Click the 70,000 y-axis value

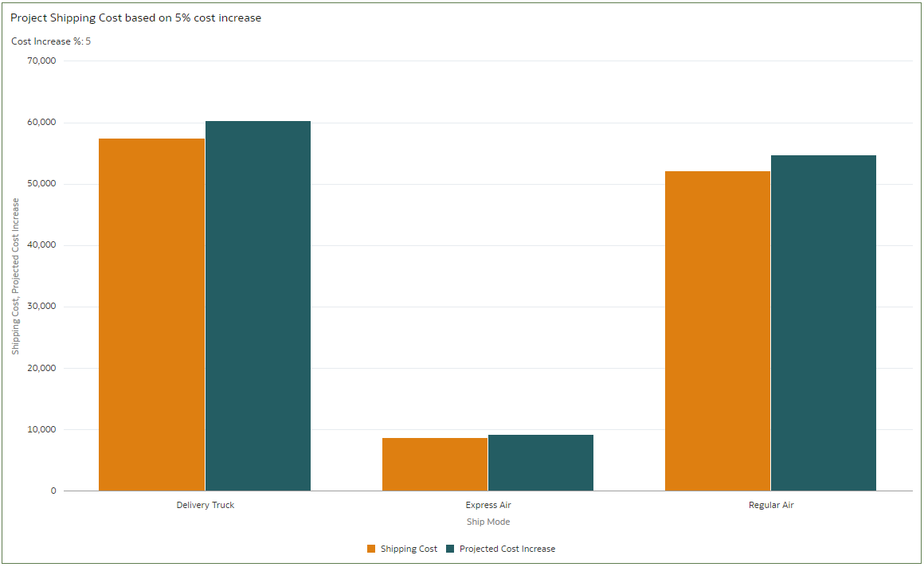tap(41, 61)
